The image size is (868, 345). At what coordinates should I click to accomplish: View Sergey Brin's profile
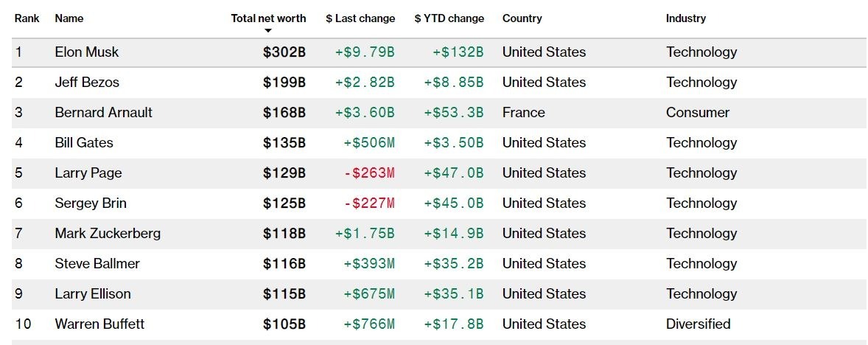click(x=90, y=203)
